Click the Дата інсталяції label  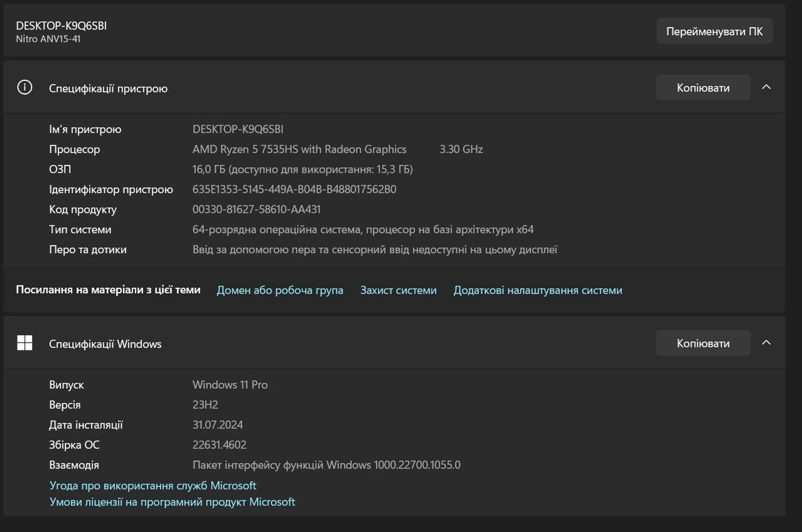(x=86, y=425)
